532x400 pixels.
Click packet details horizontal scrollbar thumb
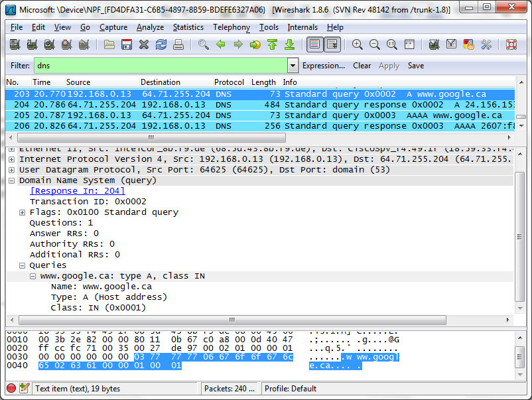pos(232,320)
